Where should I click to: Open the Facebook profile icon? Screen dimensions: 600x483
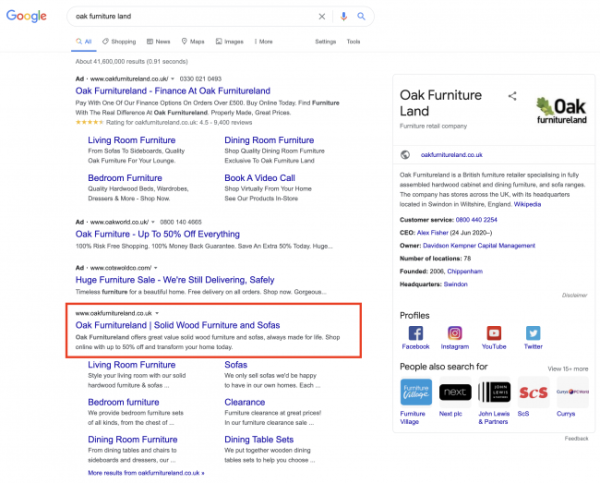point(415,333)
